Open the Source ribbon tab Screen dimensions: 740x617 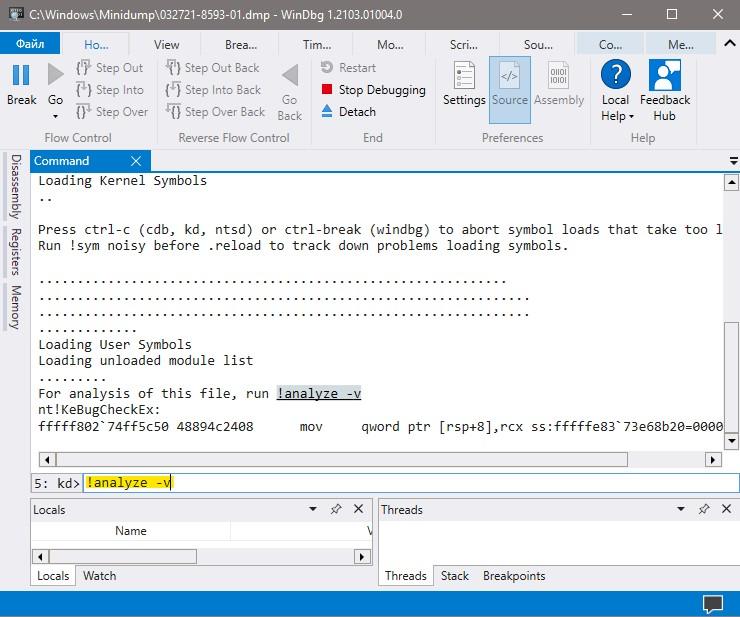pos(538,45)
